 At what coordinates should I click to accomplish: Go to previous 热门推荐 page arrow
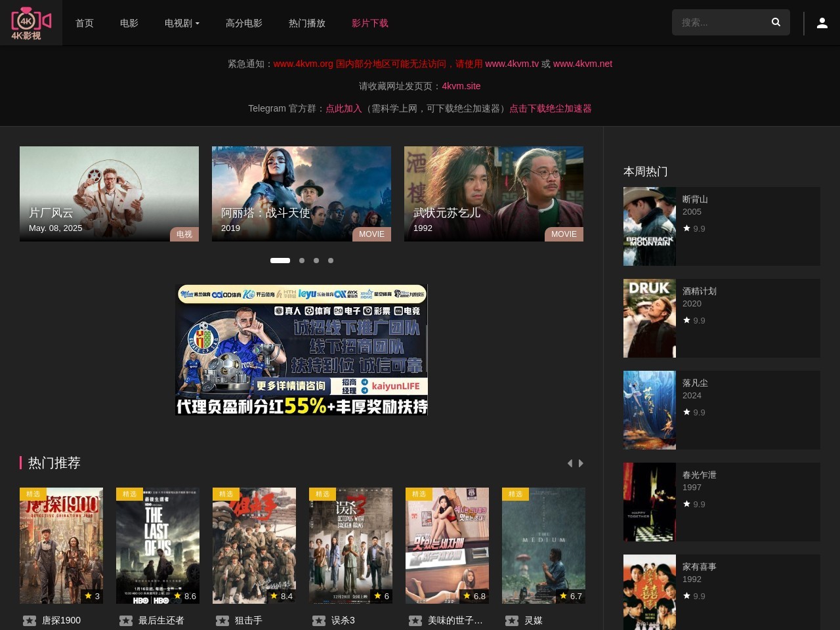pos(570,463)
